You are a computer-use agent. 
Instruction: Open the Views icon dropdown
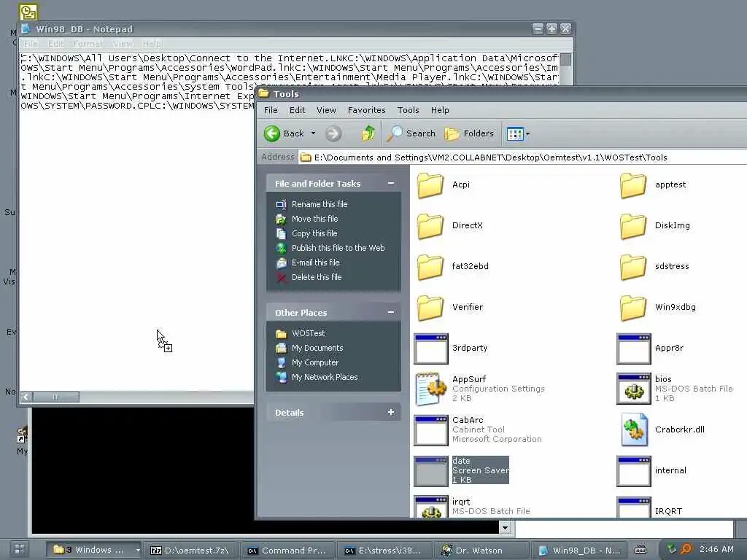(519, 134)
